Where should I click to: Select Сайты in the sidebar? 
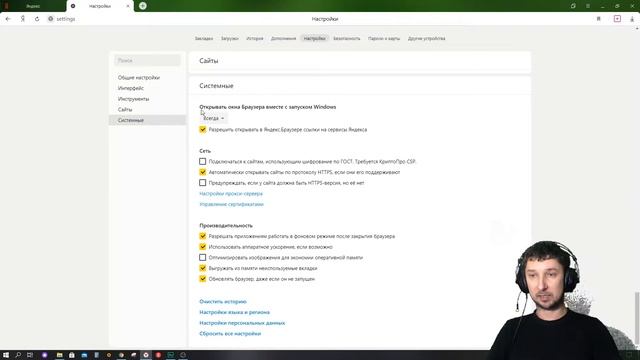(x=147, y=109)
